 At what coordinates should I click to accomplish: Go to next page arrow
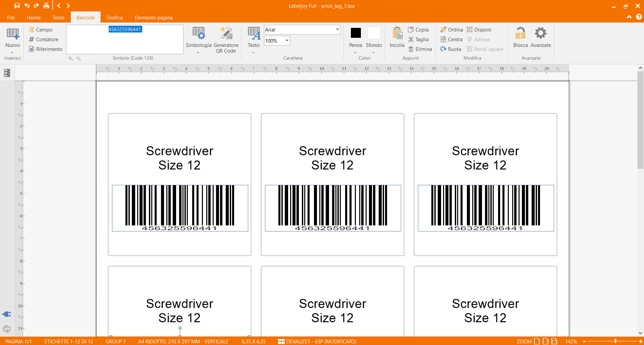[68, 6]
